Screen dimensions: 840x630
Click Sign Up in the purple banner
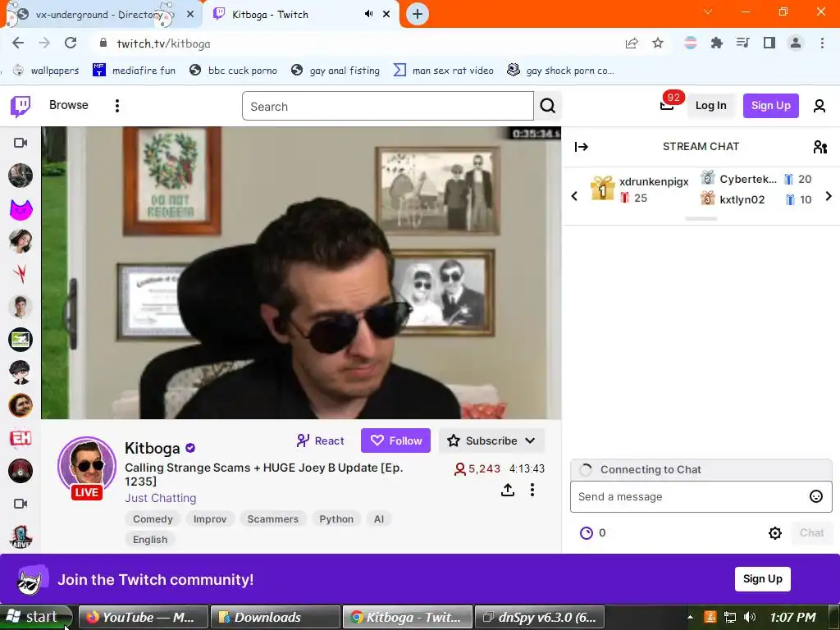[x=762, y=579]
